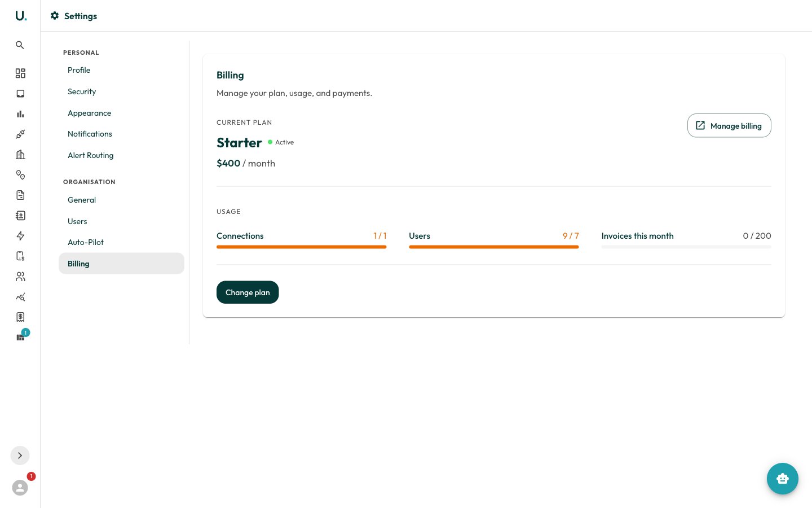Image resolution: width=812 pixels, height=508 pixels.
Task: Click the Change plan button
Action: 248,292
